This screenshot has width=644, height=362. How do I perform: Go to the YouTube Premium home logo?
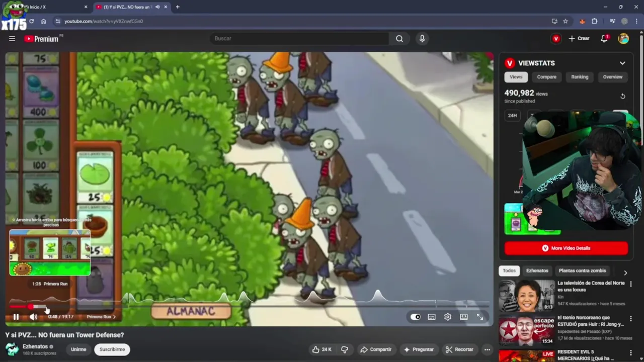click(x=41, y=39)
